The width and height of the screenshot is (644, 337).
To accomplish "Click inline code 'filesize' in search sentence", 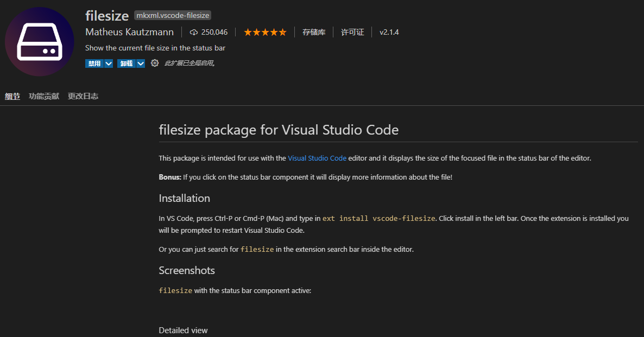I will click(257, 249).
